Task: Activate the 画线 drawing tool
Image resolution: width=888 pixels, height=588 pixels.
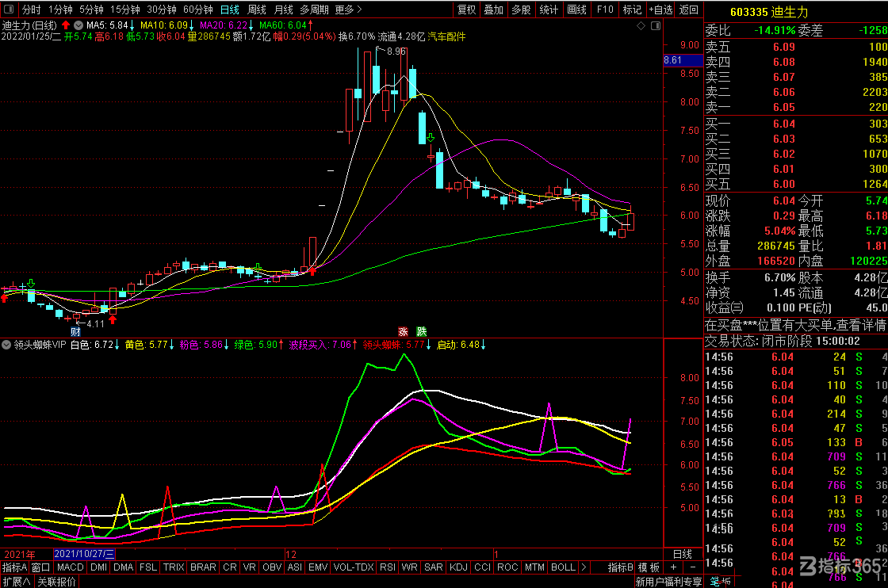Action: point(576,10)
